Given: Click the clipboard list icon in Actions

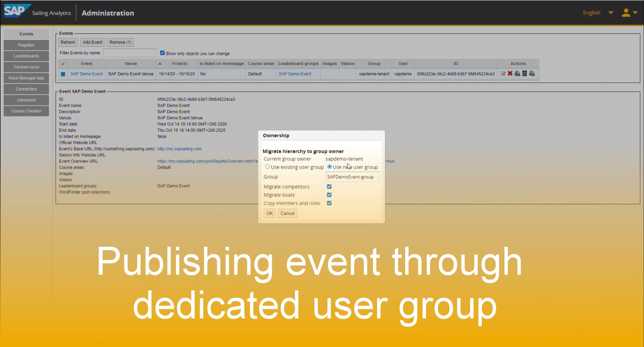Looking at the screenshot, I should 524,74.
